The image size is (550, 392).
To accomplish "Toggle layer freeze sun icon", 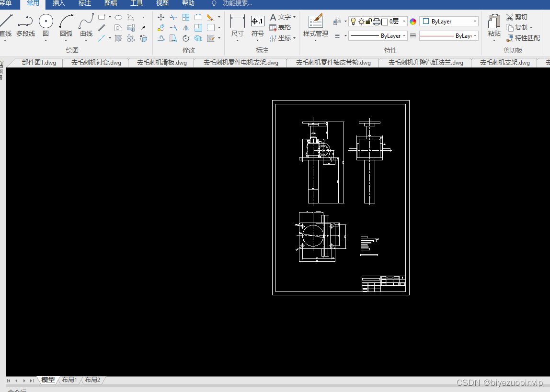I will (361, 22).
